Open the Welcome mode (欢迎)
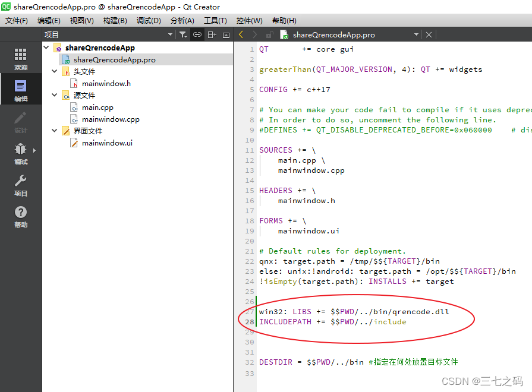The image size is (532, 392). 20,58
